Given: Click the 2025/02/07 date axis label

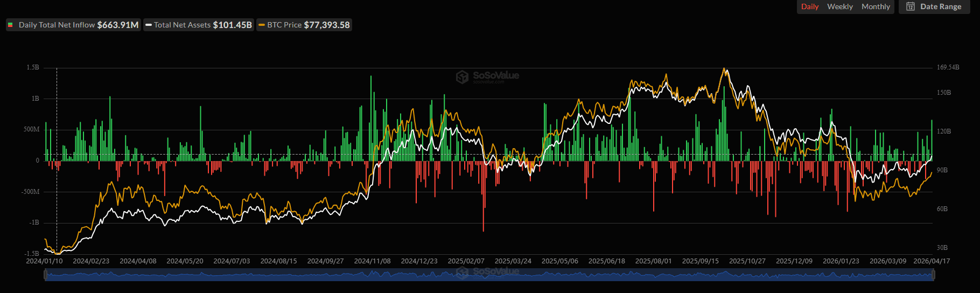Looking at the screenshot, I should (466, 261).
